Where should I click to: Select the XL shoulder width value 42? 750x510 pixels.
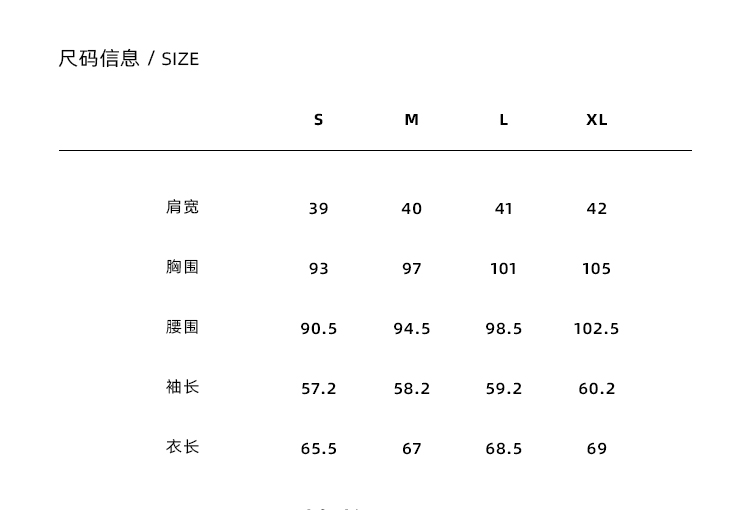pyautogui.click(x=597, y=209)
